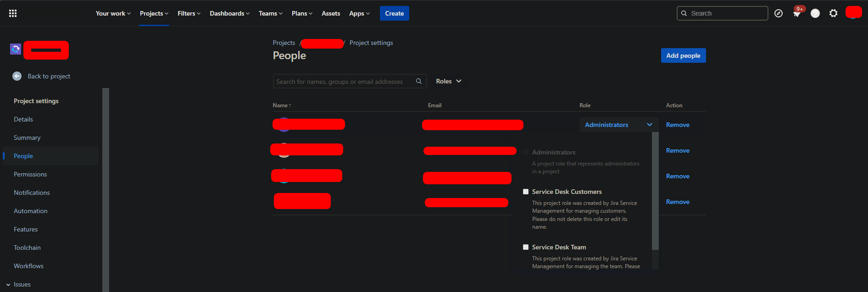Open the Permissions settings page
868x292 pixels.
(30, 174)
